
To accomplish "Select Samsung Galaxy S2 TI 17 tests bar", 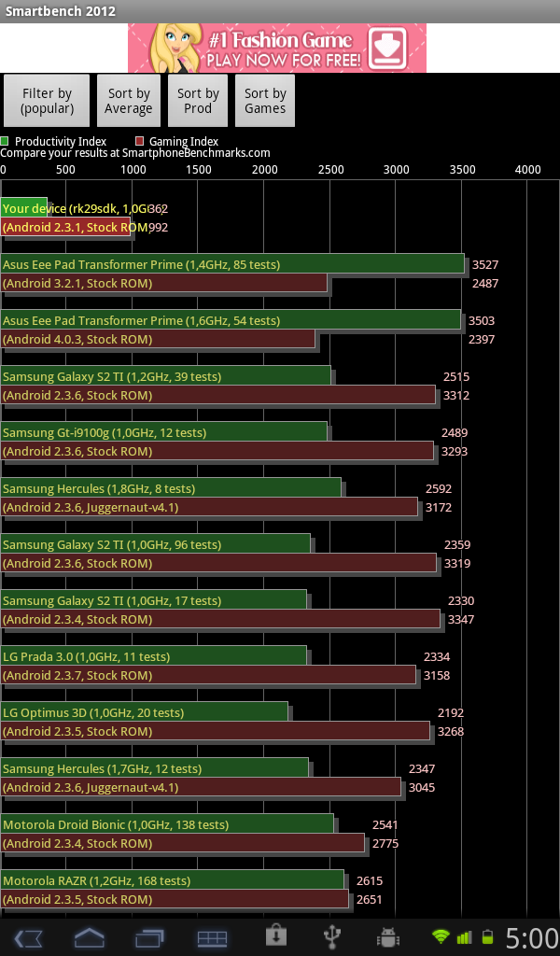I will (x=154, y=600).
